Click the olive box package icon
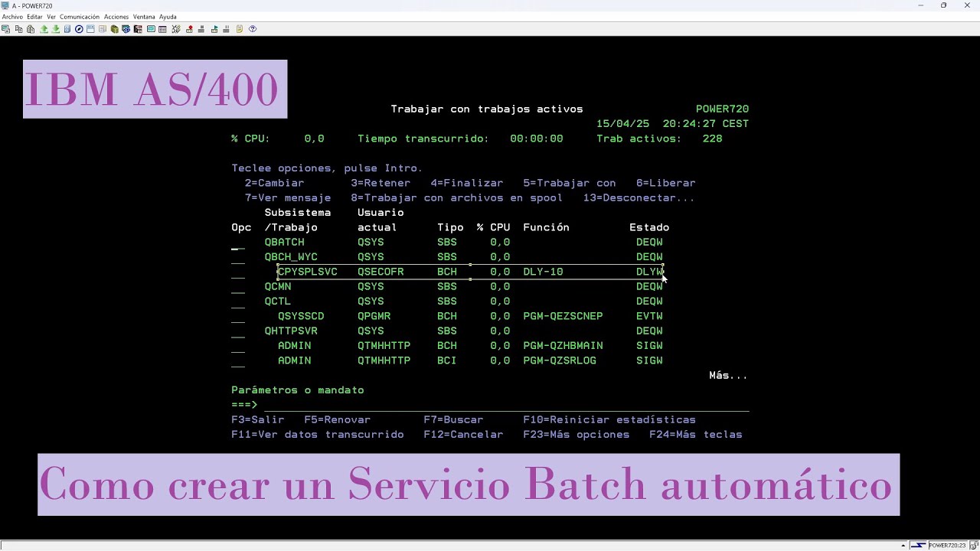 click(115, 29)
